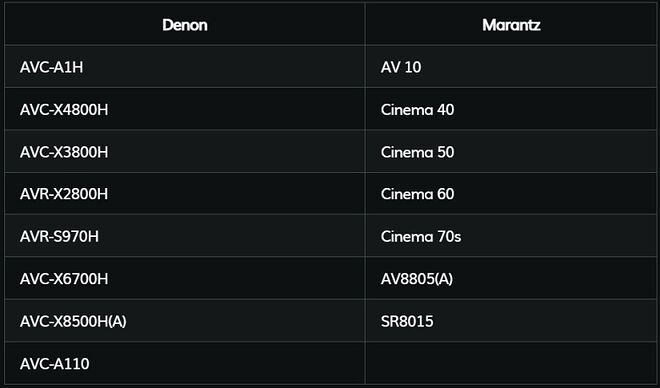Click the AVC-X8500H(A) cell
660x388 pixels.
click(185, 321)
